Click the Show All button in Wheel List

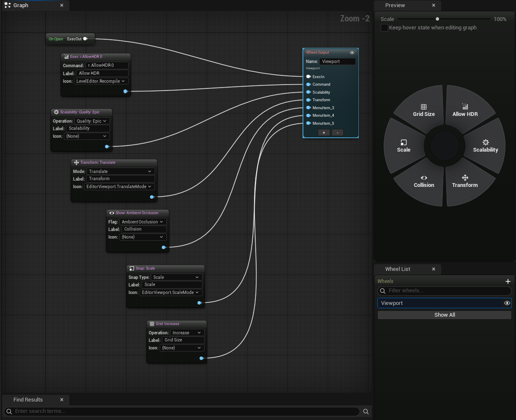pos(444,315)
